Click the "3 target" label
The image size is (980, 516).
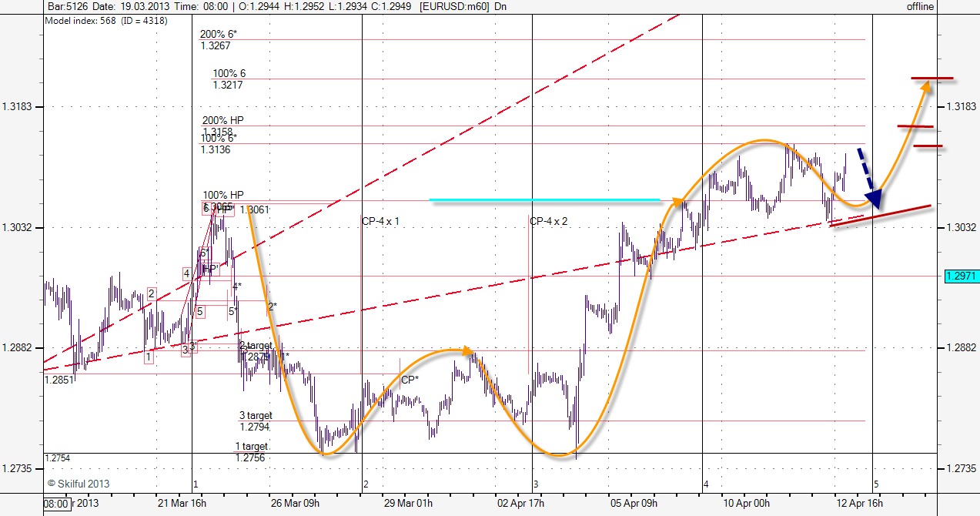[x=255, y=416]
